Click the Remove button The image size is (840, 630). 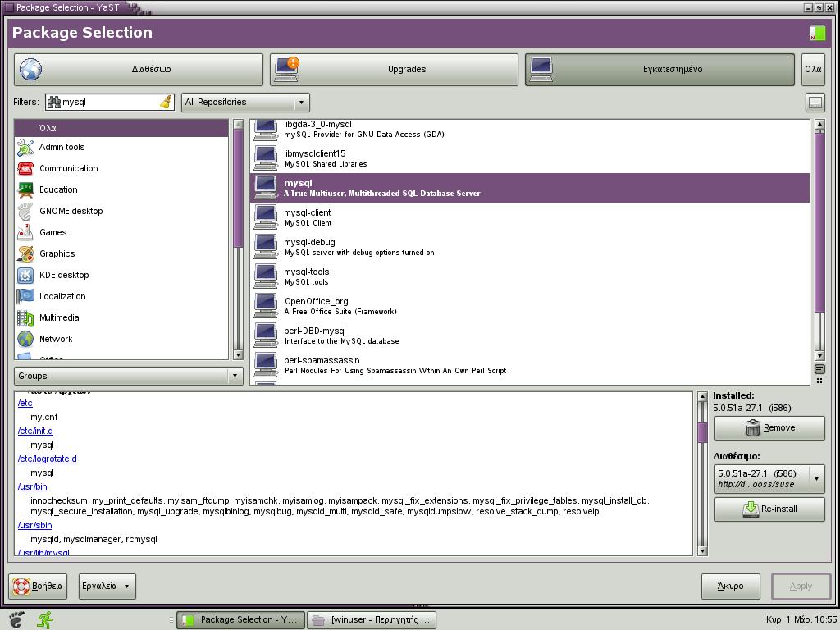click(769, 427)
